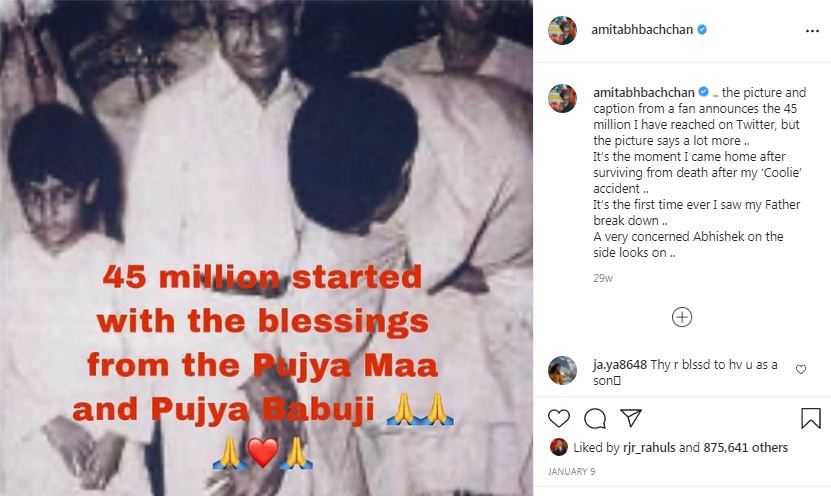Load more comments with plus circle

682,317
